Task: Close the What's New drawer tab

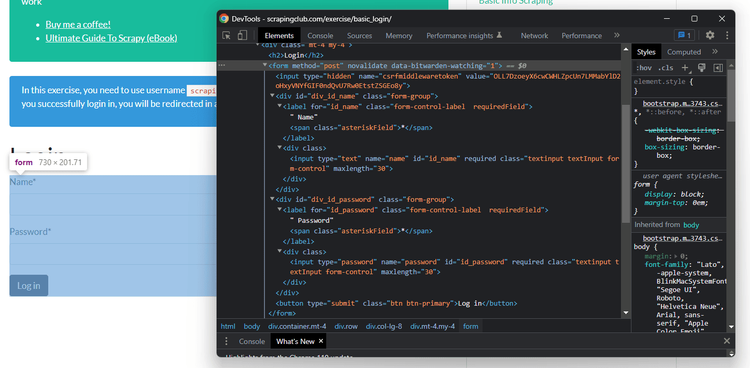Action: tap(321, 341)
